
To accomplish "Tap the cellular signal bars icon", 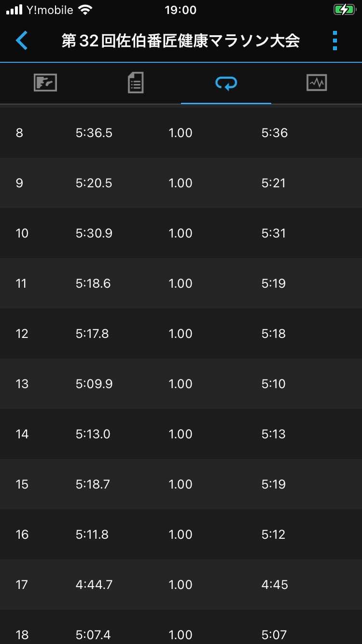I will point(14,10).
